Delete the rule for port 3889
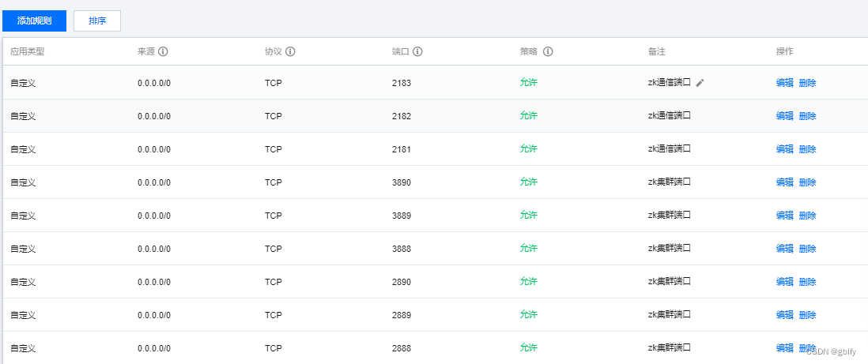 [807, 216]
